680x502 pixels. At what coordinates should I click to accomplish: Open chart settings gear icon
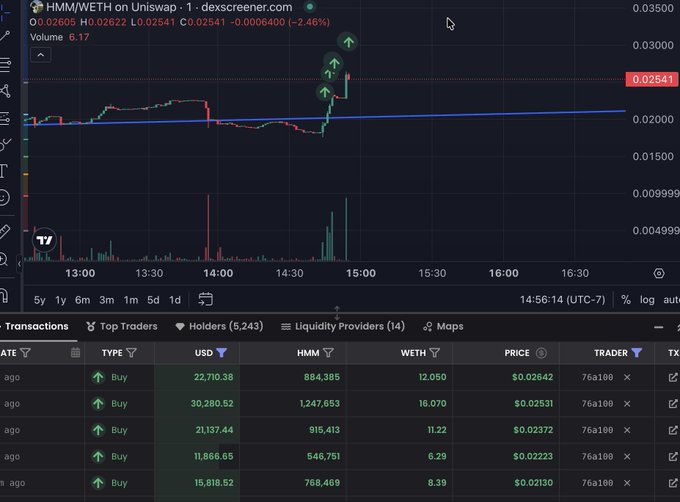(659, 273)
